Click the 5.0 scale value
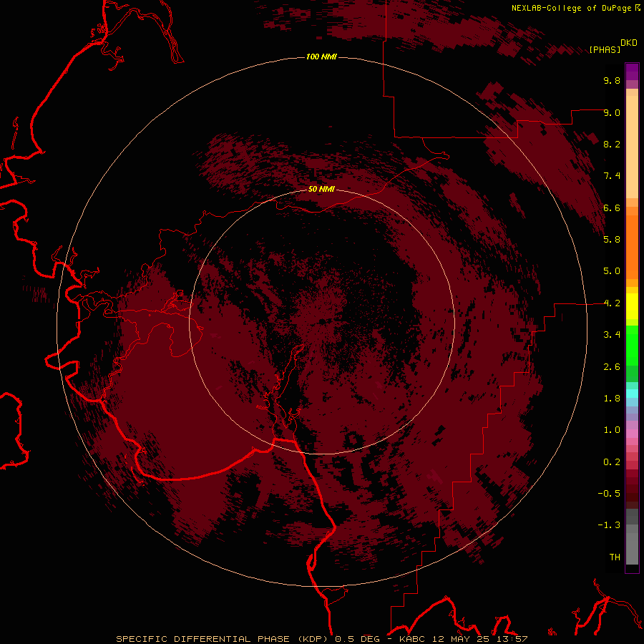This screenshot has width=644, height=644. coord(612,271)
